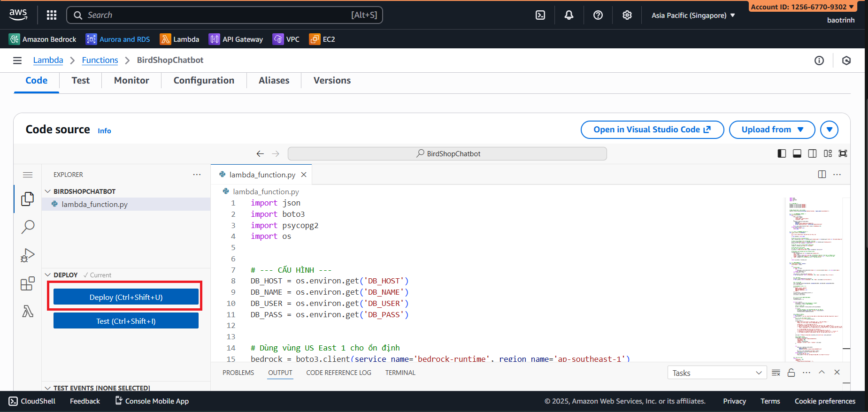Open in Visual Studio Code button

click(652, 130)
